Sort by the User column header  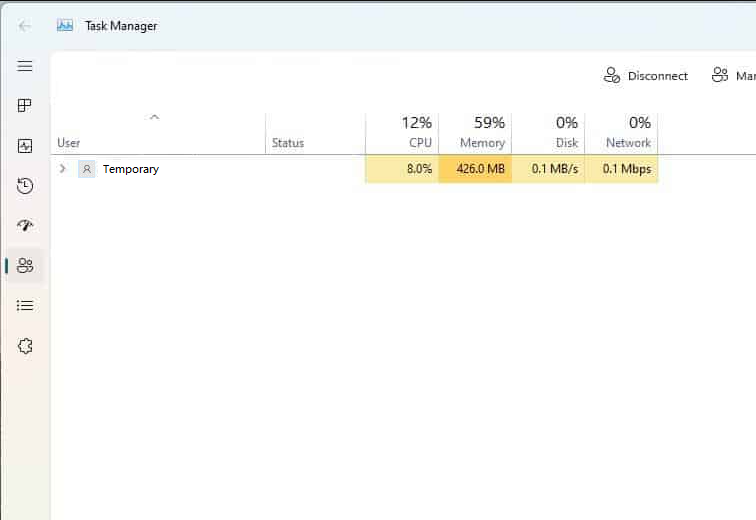coord(69,143)
